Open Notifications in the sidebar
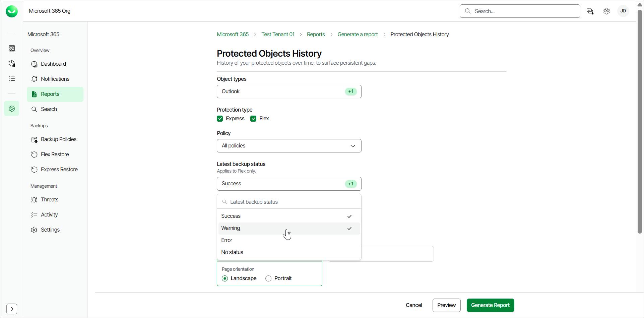Image resolution: width=644 pixels, height=318 pixels. [55, 79]
